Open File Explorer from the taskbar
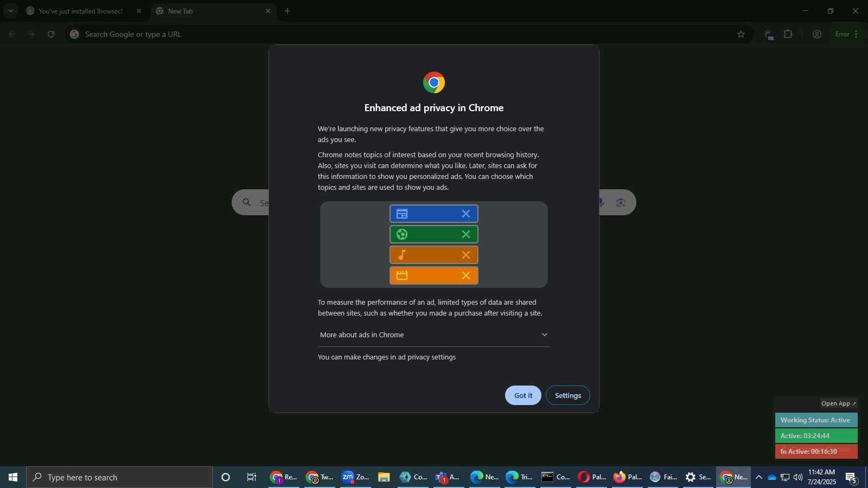 (384, 477)
